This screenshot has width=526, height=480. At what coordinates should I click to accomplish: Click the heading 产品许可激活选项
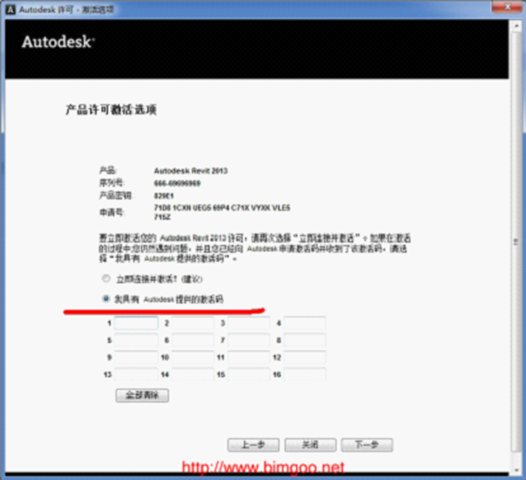pyautogui.click(x=111, y=110)
